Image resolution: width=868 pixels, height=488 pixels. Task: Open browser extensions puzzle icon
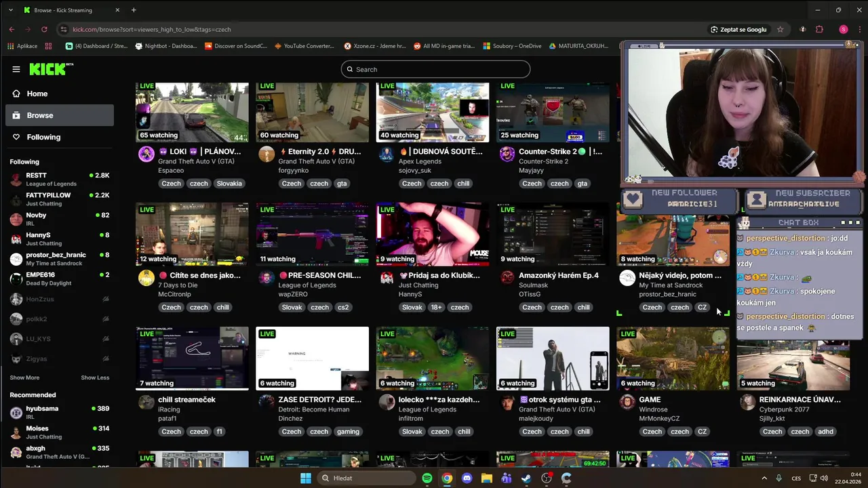tap(819, 29)
